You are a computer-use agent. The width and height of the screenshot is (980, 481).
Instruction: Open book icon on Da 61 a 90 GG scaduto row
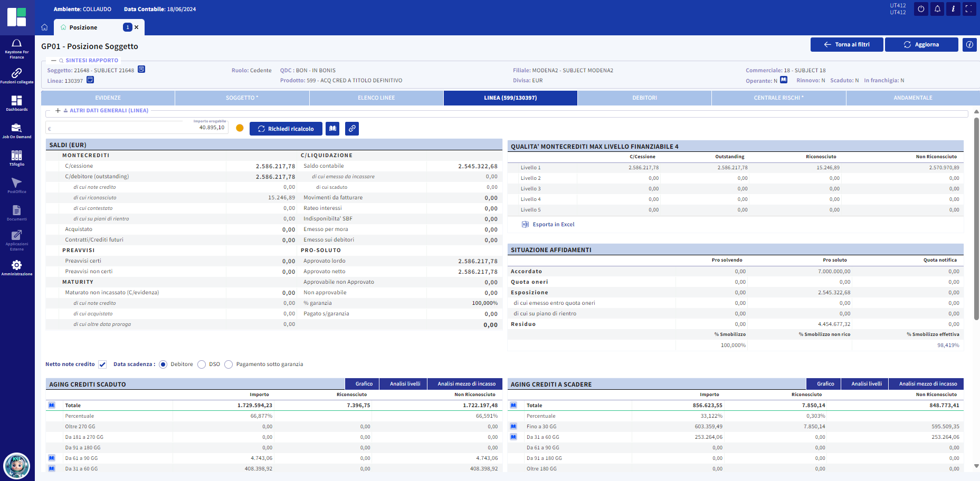point(52,458)
